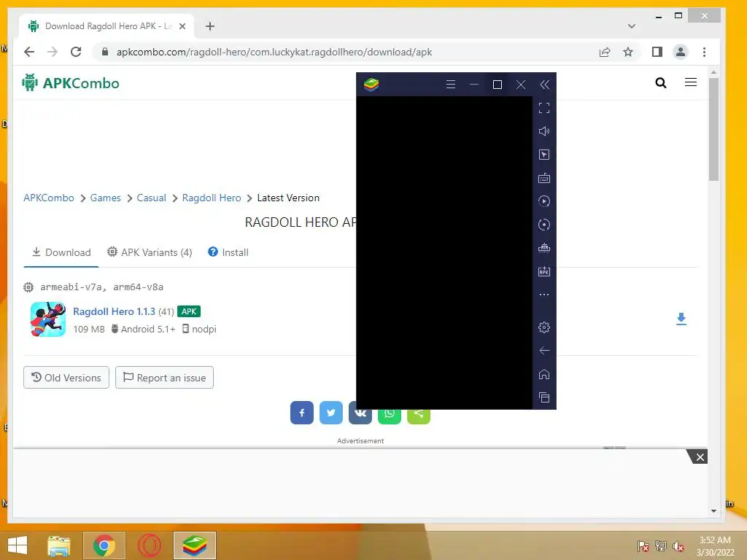
Task: Click the blue download arrow for Ragdoll Hero
Action: (x=681, y=319)
